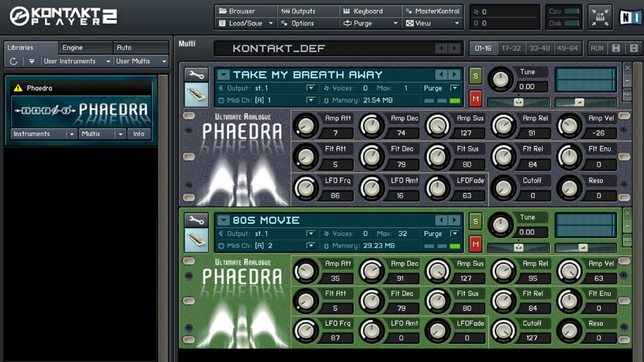Solo the Take My Breath Away instrument
Screen dimensions: 644x362
[x=475, y=76]
